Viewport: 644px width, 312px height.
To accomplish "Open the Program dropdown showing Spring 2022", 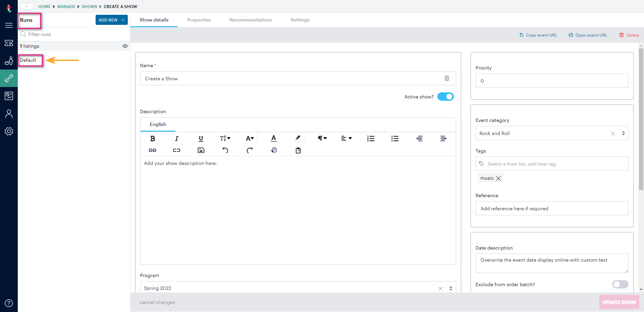I will point(450,288).
